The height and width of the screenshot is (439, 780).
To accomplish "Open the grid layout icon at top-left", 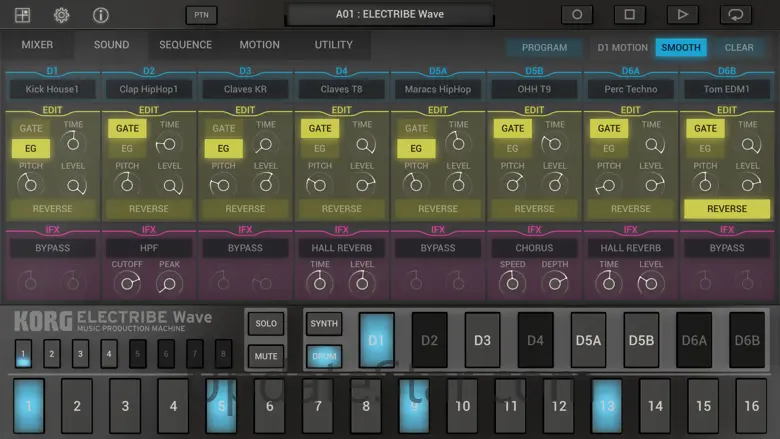I will point(23,15).
